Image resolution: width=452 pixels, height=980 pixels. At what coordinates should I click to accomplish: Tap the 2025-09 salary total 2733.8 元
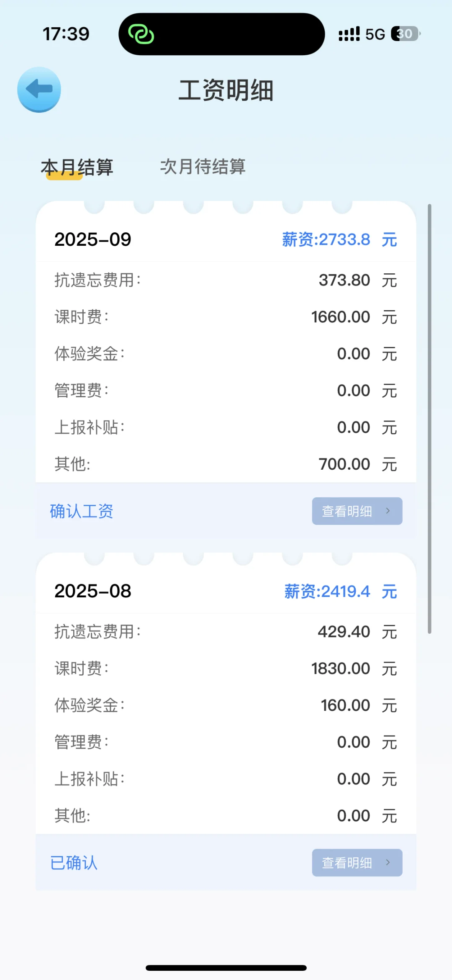point(339,240)
